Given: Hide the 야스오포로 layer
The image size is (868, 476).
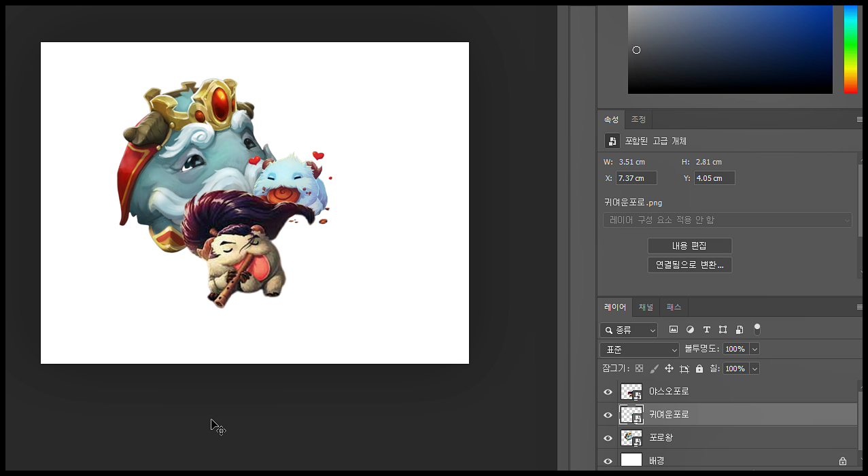Looking at the screenshot, I should tap(608, 392).
